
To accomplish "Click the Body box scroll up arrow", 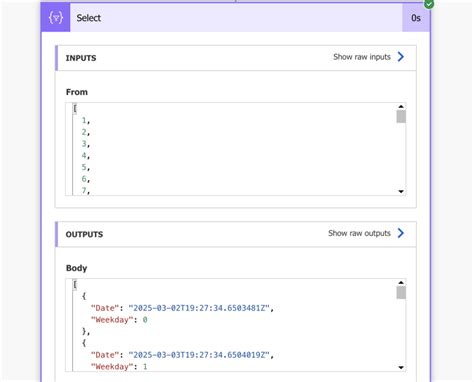I will [x=401, y=283].
